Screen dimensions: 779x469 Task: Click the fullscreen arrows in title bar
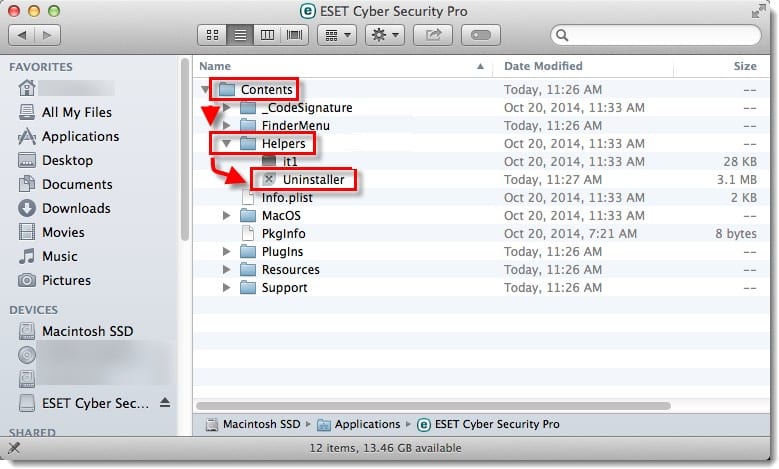pyautogui.click(x=758, y=11)
